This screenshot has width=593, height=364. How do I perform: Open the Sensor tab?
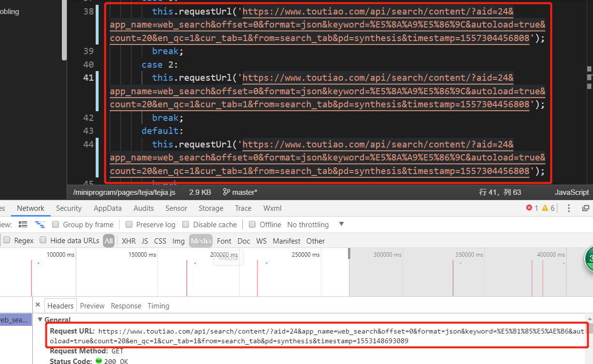tap(176, 208)
